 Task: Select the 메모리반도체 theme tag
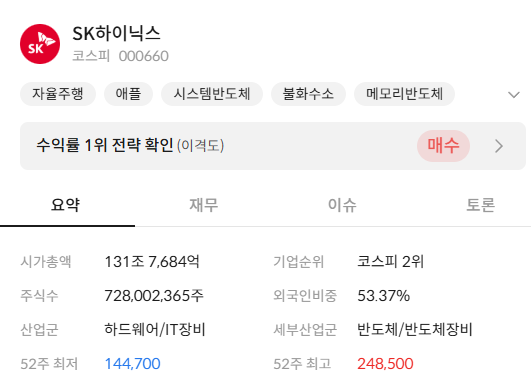(404, 94)
